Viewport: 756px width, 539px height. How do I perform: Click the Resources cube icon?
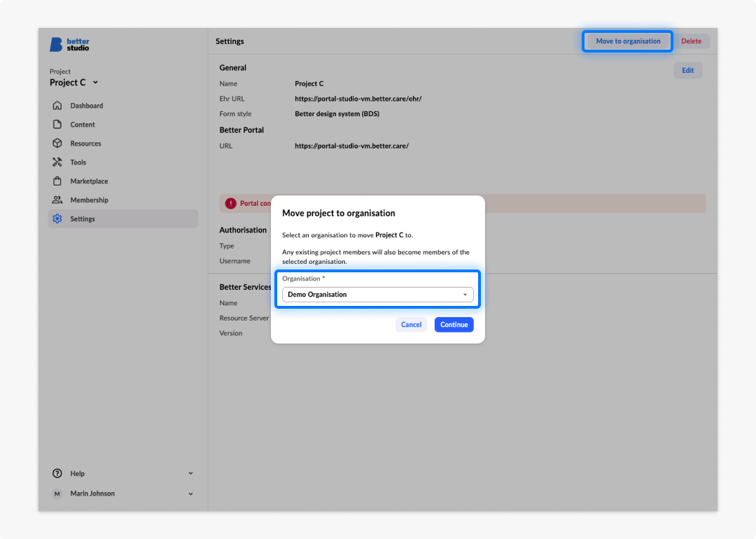(x=57, y=143)
